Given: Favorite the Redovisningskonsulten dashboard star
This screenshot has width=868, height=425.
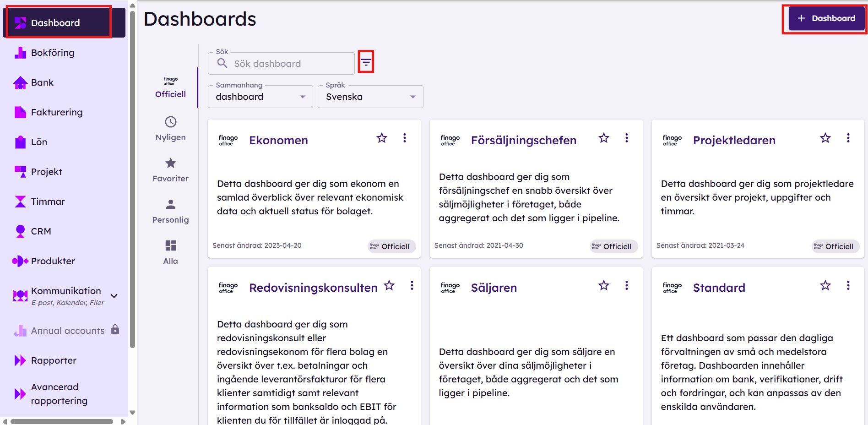Looking at the screenshot, I should point(389,285).
